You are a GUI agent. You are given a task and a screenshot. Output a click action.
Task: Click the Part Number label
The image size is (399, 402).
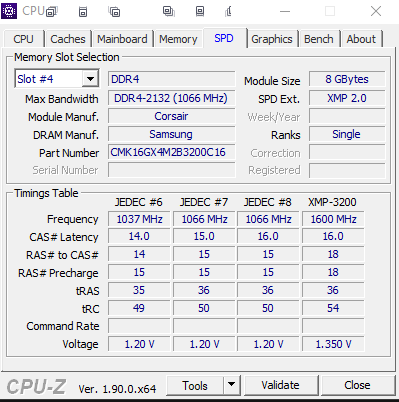69,153
